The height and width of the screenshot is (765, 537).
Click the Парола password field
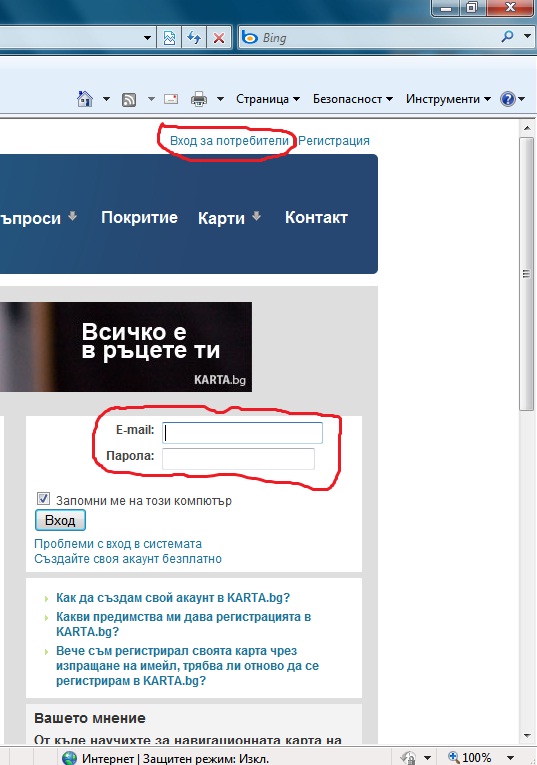239,459
